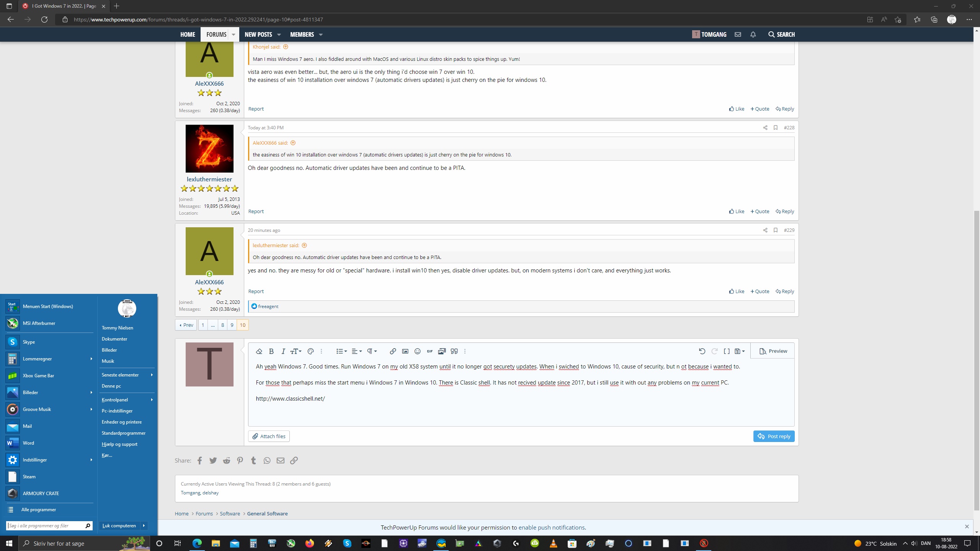Click the enable push notifications link
This screenshot has height=551, width=980.
[x=552, y=527]
